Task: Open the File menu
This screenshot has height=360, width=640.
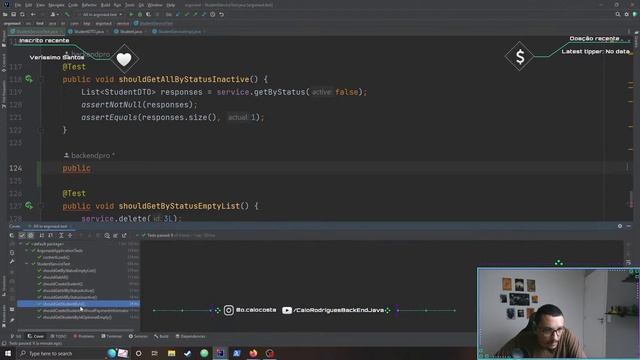Action: point(18,5)
